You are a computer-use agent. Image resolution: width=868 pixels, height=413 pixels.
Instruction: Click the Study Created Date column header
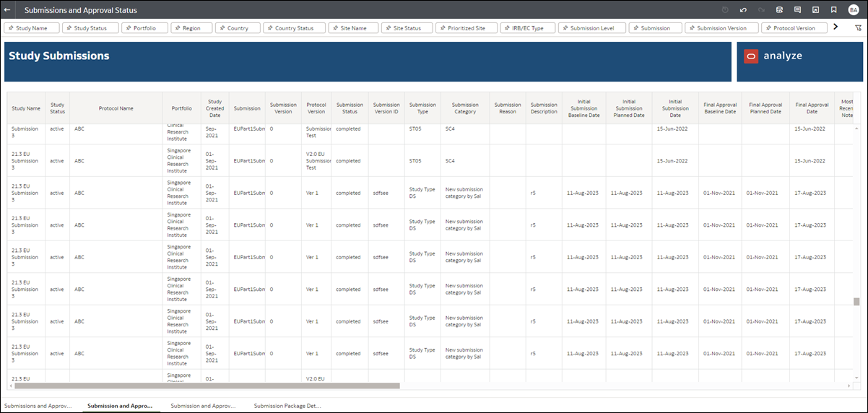215,108
